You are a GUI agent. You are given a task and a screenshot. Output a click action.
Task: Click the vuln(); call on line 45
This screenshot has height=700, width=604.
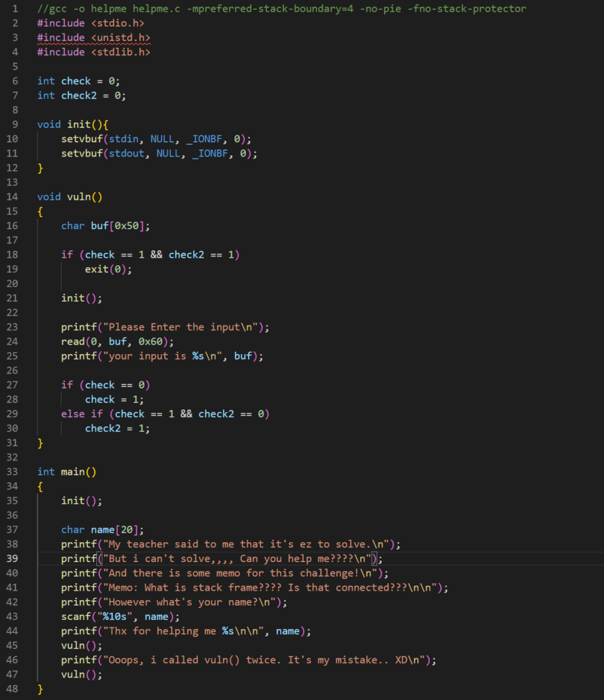[x=81, y=645]
